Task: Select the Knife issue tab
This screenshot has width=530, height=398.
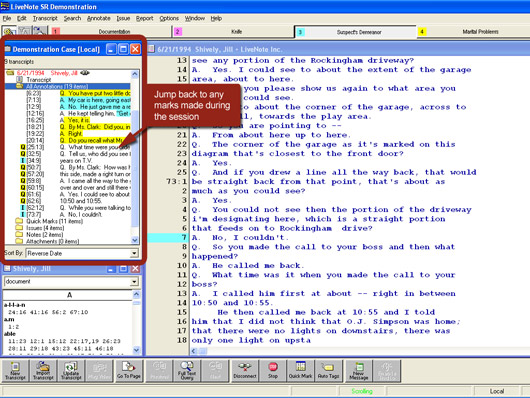Action: pos(237,32)
